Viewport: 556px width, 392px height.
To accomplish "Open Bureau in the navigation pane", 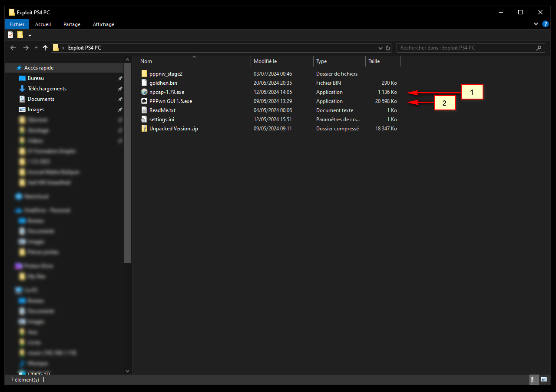I will click(x=36, y=78).
